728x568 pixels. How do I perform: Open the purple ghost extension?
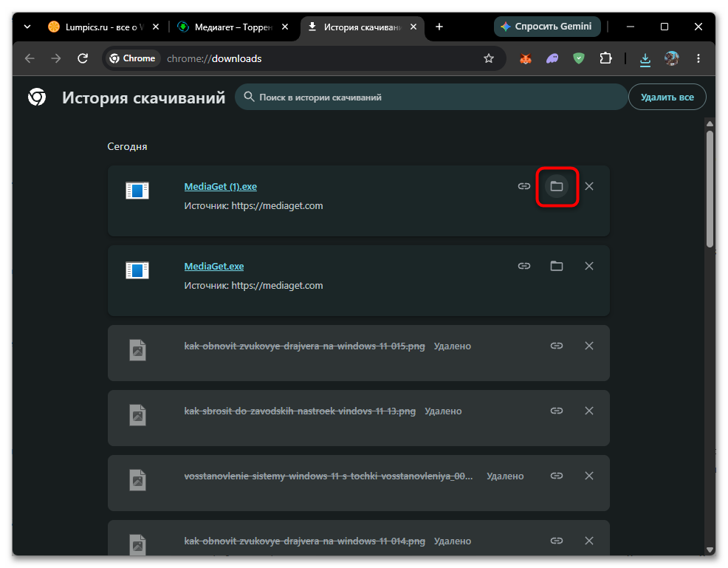tap(552, 58)
